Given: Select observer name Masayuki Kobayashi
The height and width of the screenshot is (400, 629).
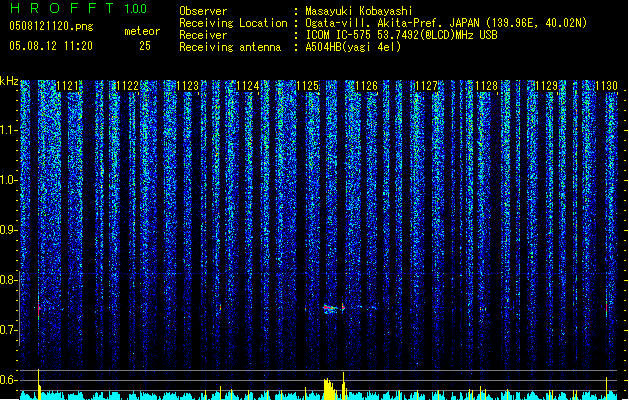Looking at the screenshot, I should [x=358, y=11].
